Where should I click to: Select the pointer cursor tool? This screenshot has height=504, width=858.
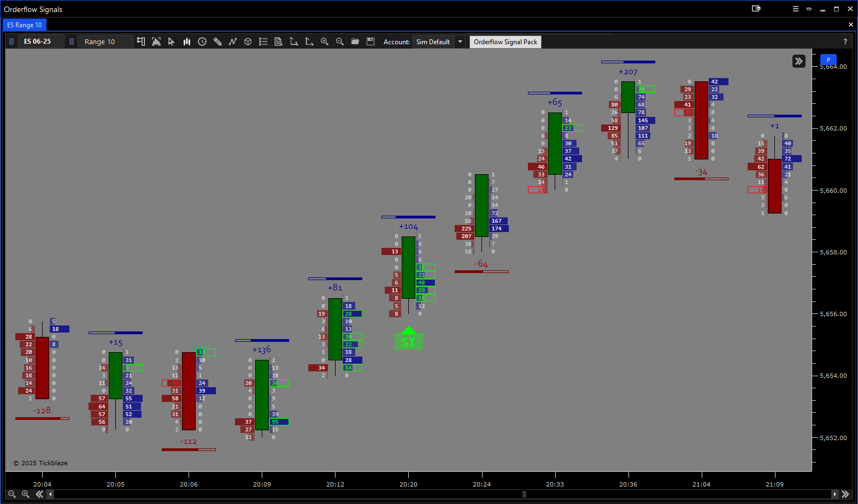tap(171, 41)
